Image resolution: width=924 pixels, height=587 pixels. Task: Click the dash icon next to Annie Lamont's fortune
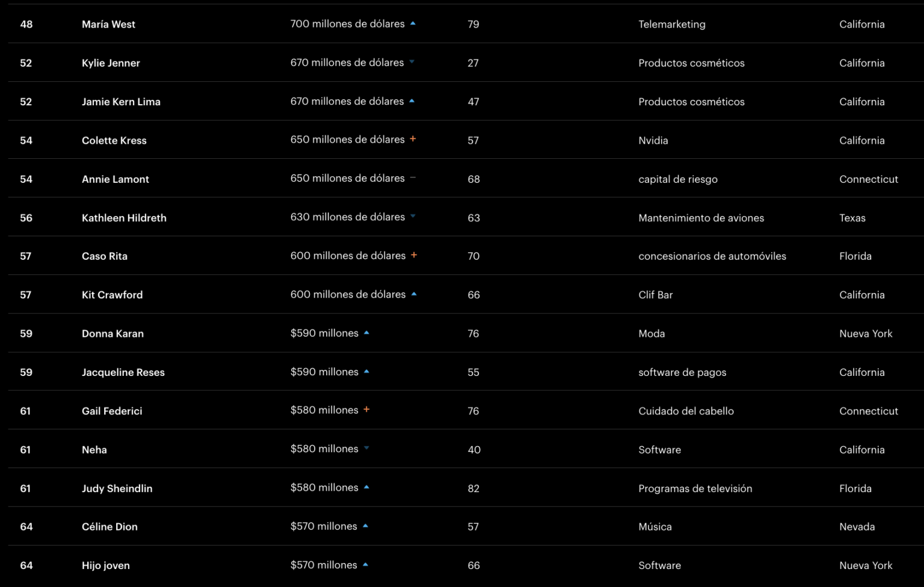(413, 178)
